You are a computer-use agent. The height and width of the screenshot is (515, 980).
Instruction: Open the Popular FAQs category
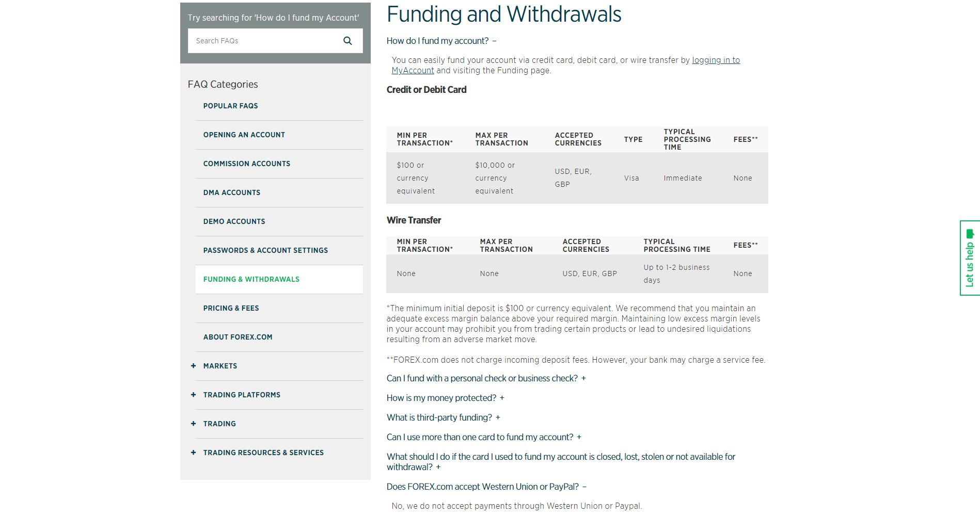point(230,106)
